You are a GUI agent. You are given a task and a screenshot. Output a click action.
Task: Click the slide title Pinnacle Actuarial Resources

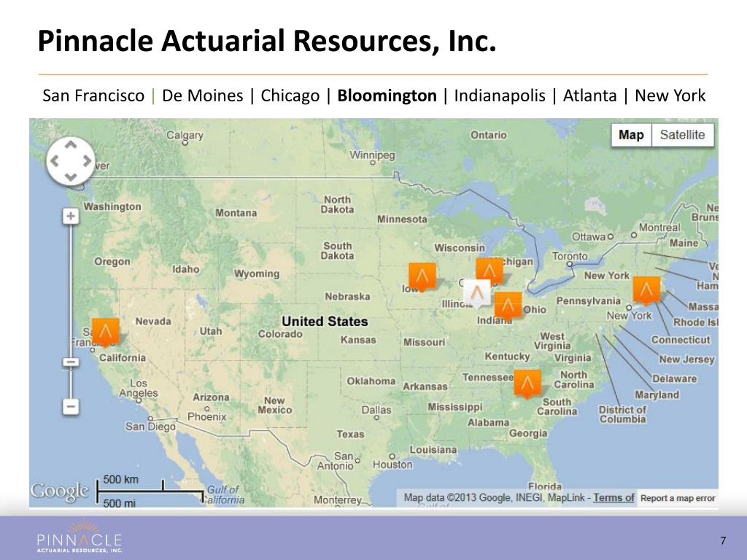click(267, 41)
